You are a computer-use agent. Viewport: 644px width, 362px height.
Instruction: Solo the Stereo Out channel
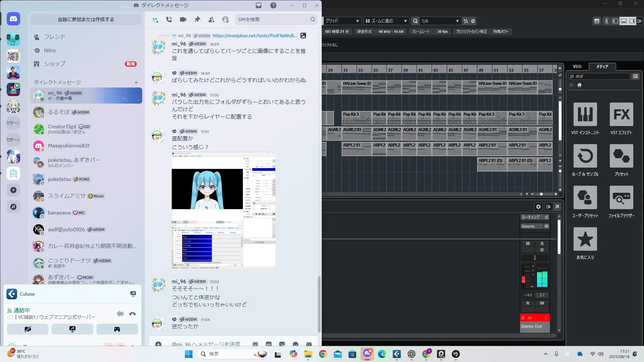pyautogui.click(x=542, y=244)
